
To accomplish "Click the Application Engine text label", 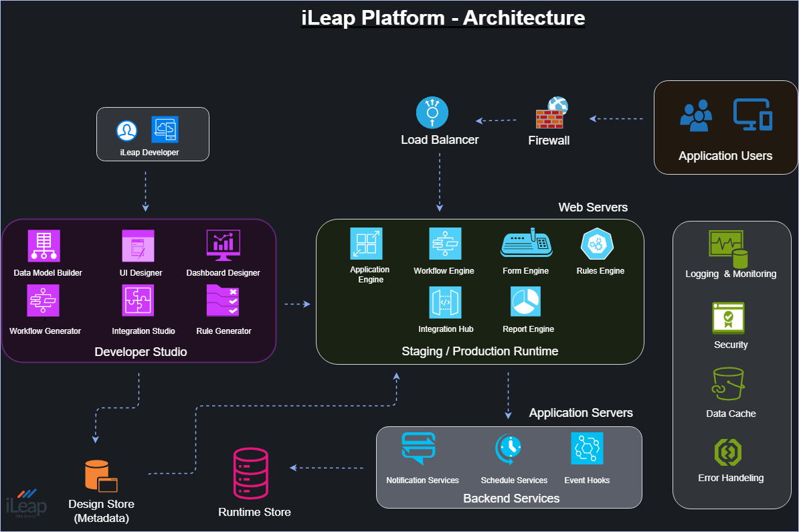I will tap(370, 274).
